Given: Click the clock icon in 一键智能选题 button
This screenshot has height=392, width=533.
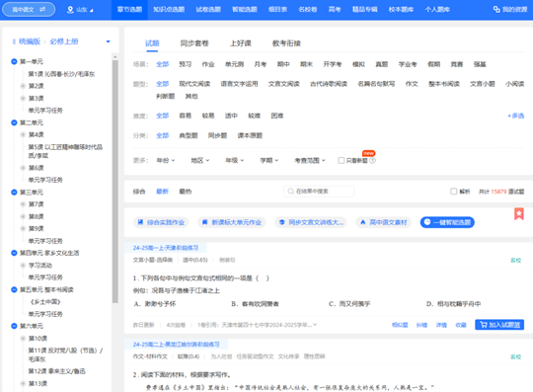Looking at the screenshot, I should click(427, 222).
